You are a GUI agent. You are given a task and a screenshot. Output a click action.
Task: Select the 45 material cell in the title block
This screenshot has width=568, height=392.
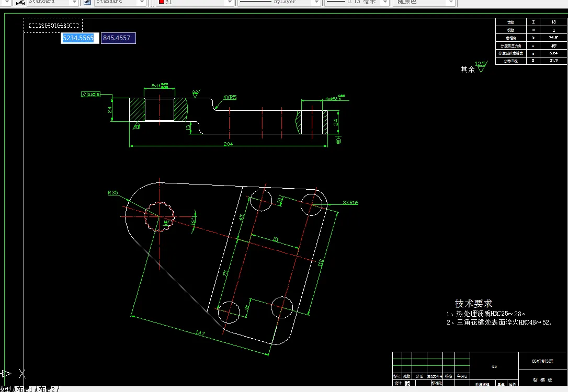(494, 366)
